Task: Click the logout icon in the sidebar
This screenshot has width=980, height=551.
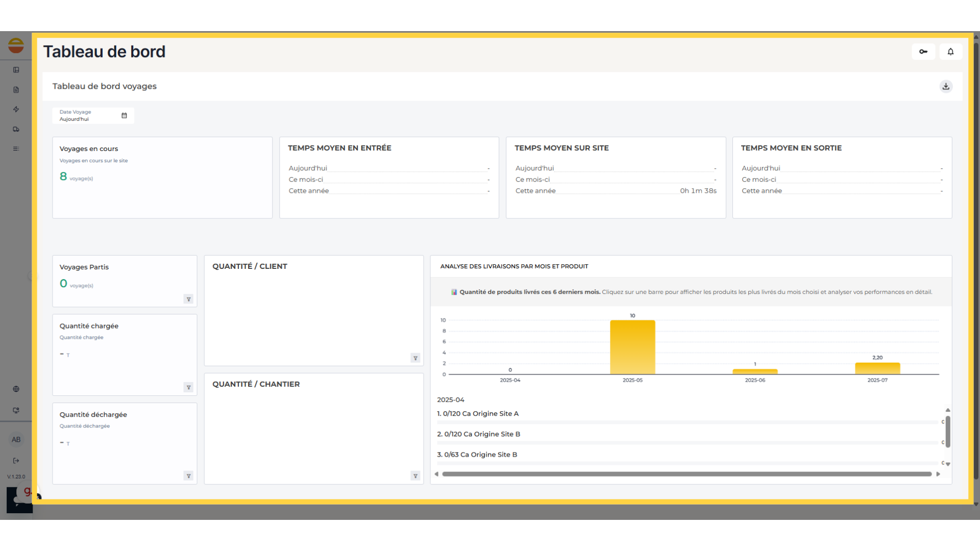Action: 16,461
